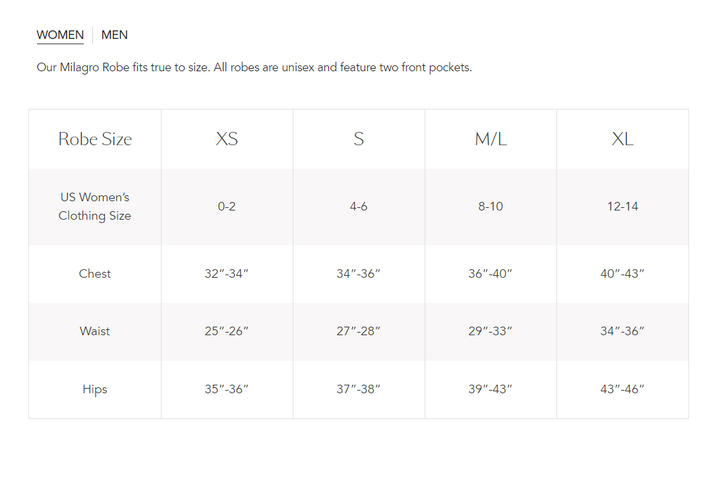
Task: Select the S column header
Action: 359,139
